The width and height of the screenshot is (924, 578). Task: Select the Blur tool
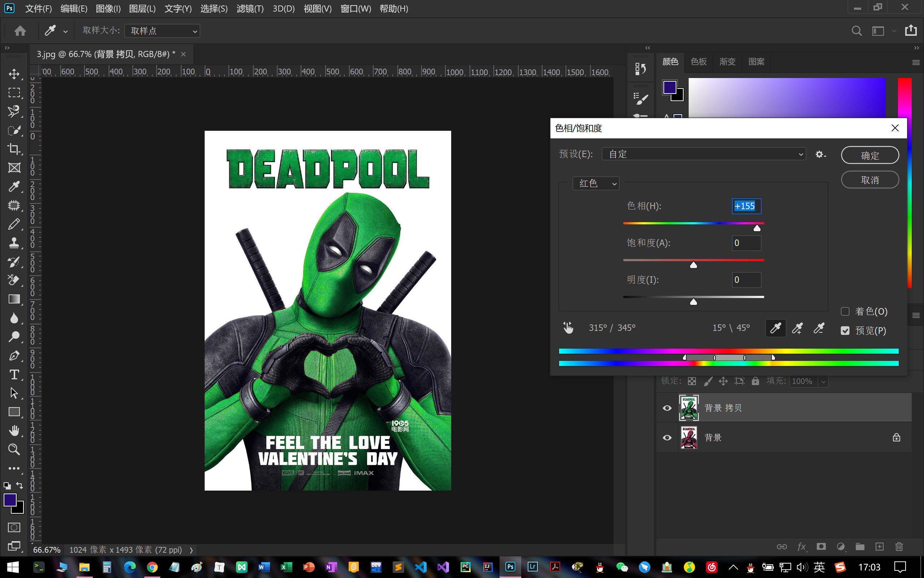point(14,318)
